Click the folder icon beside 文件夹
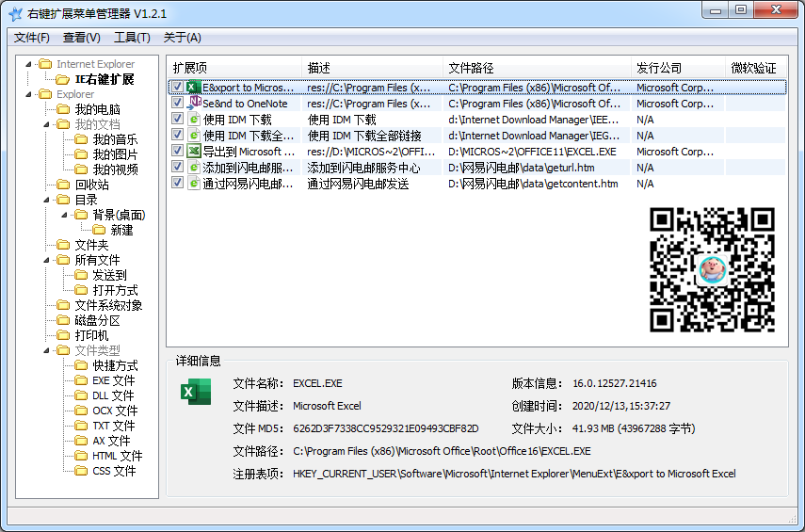 (x=63, y=245)
